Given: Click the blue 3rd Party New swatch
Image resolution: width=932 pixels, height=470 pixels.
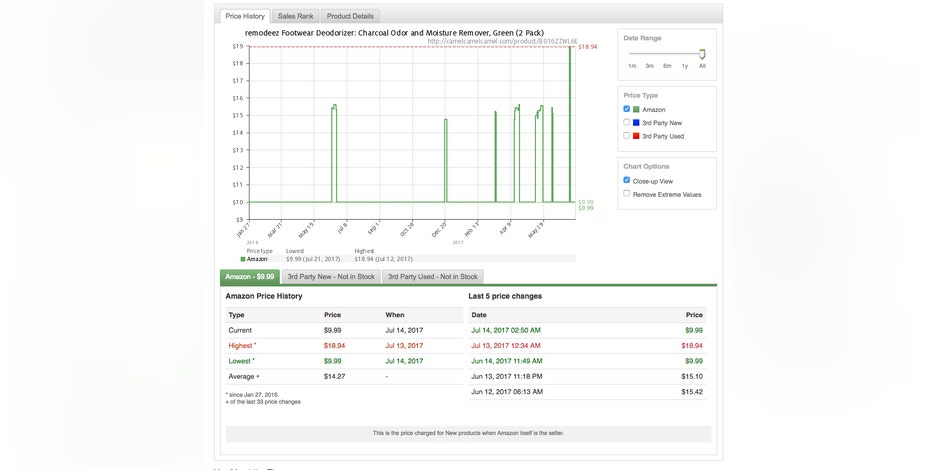Looking at the screenshot, I should [x=636, y=123].
